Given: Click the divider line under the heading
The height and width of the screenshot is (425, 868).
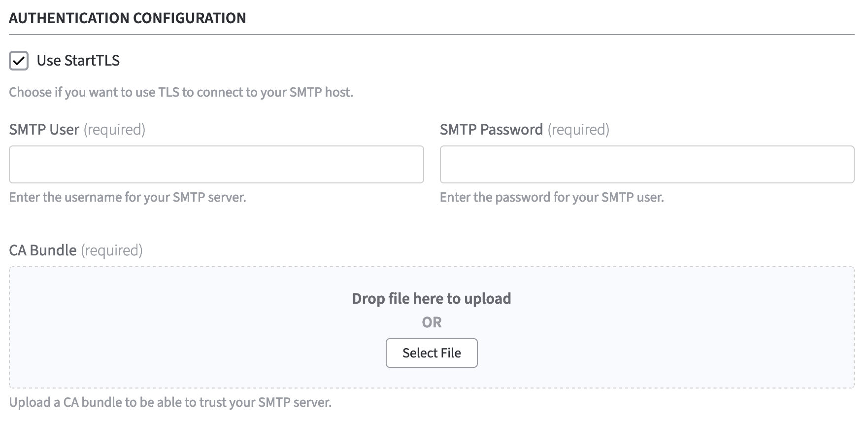Looking at the screenshot, I should pos(432,35).
